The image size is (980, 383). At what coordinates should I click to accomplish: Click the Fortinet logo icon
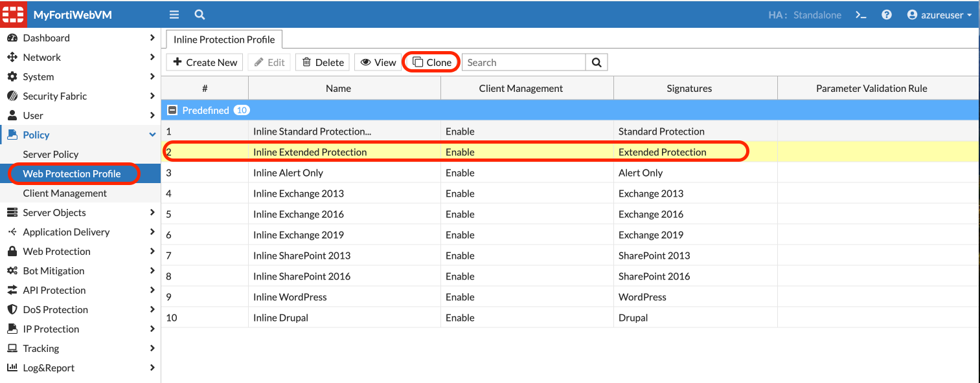pos(13,14)
